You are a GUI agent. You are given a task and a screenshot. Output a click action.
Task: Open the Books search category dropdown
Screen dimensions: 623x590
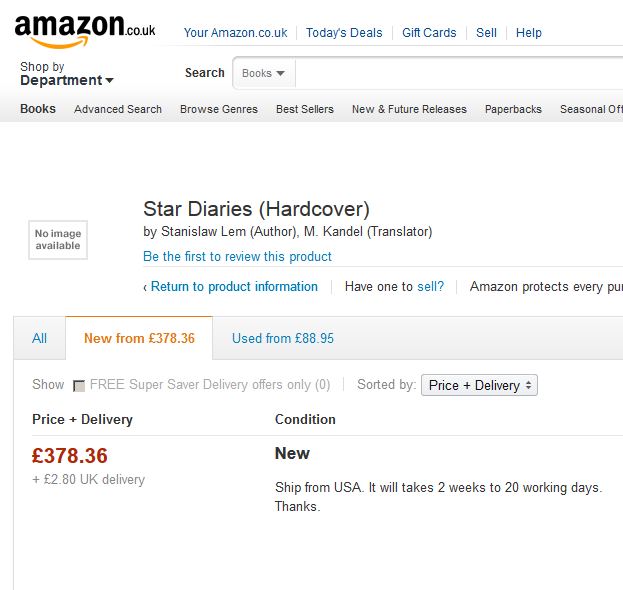click(264, 73)
